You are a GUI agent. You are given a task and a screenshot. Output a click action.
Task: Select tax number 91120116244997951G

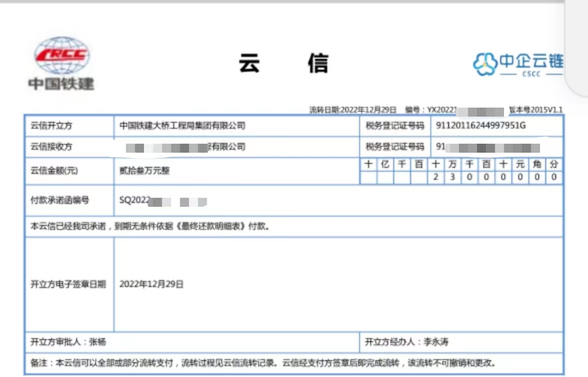[481, 125]
